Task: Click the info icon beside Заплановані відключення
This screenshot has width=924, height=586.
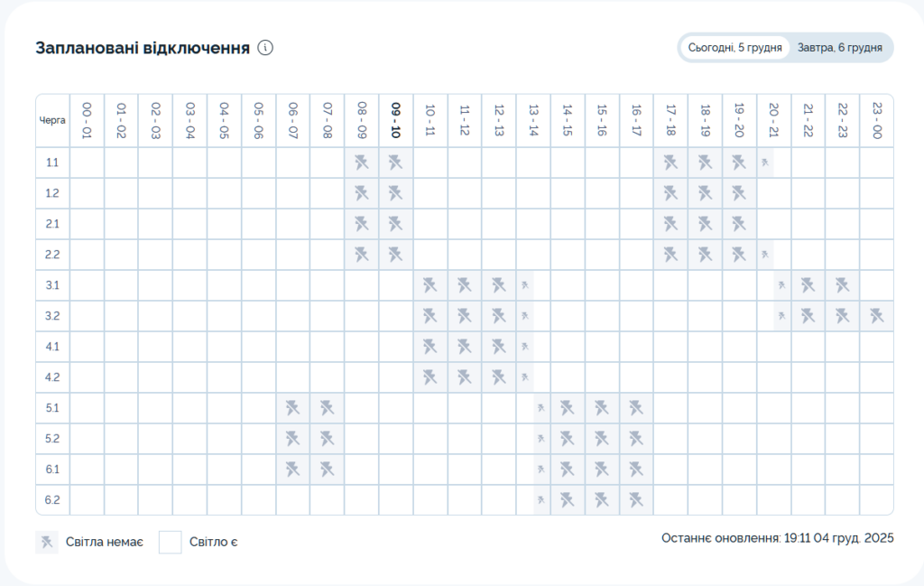Action: point(265,48)
